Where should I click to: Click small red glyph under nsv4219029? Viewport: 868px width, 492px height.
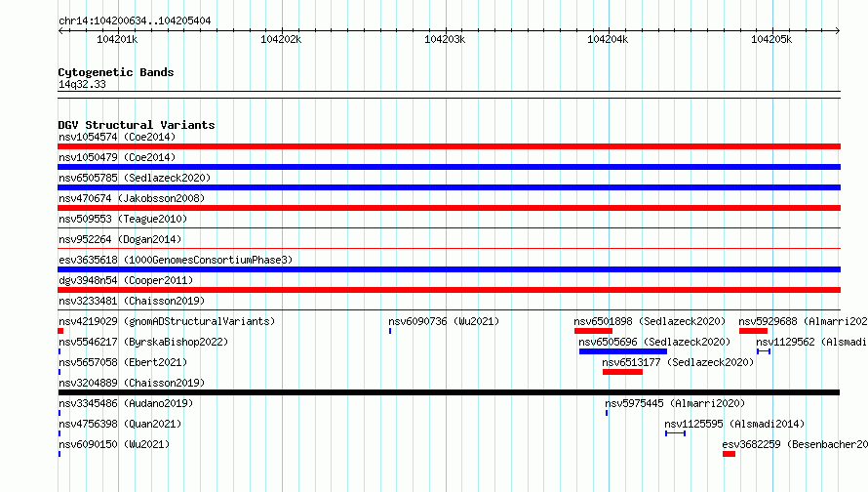coord(60,331)
